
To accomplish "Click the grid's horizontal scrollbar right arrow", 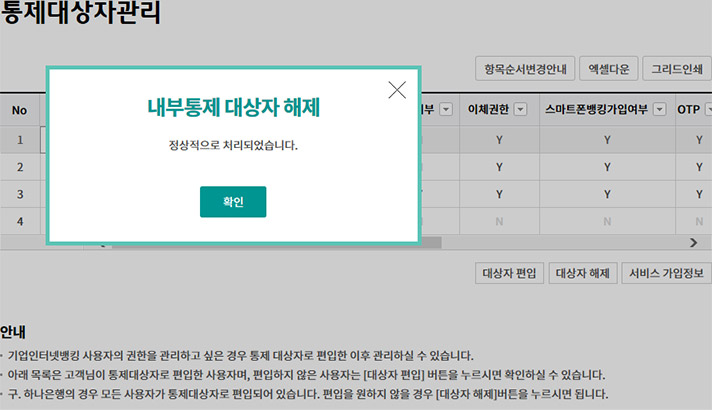I will pyautogui.click(x=693, y=242).
